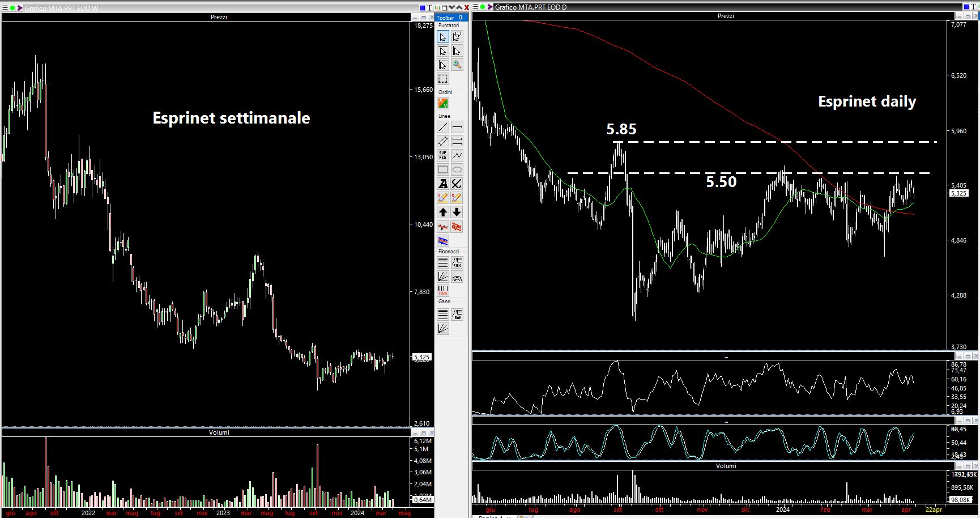Pick the trend line drawing tool

pyautogui.click(x=443, y=127)
